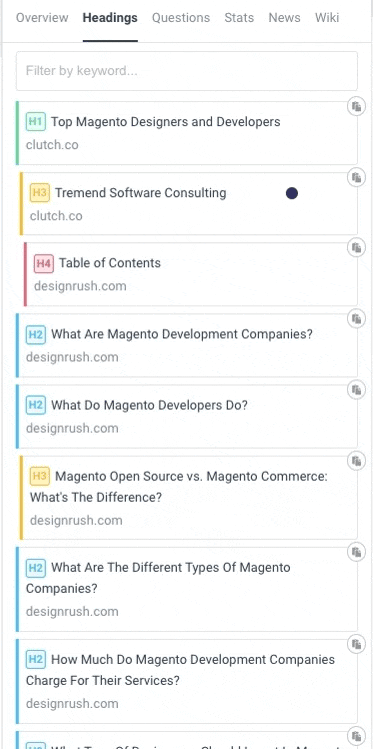Open the Wiki tab
Screen dimensions: 373x749
click(327, 18)
